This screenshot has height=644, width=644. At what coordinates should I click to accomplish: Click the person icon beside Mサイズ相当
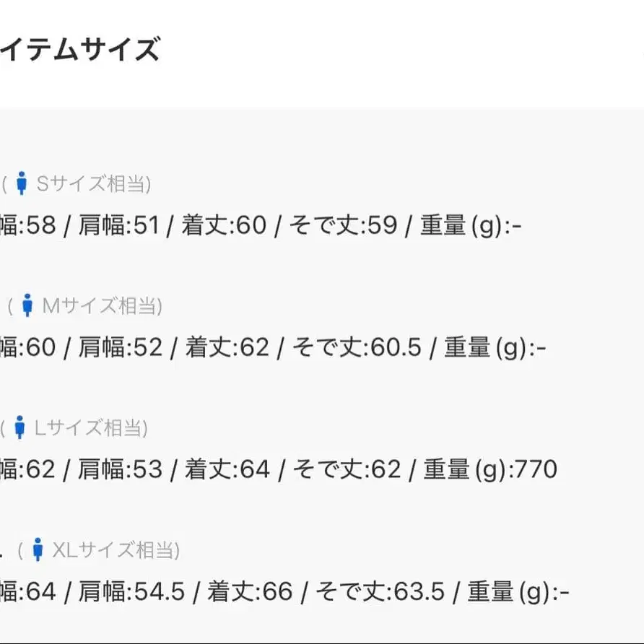[27, 305]
